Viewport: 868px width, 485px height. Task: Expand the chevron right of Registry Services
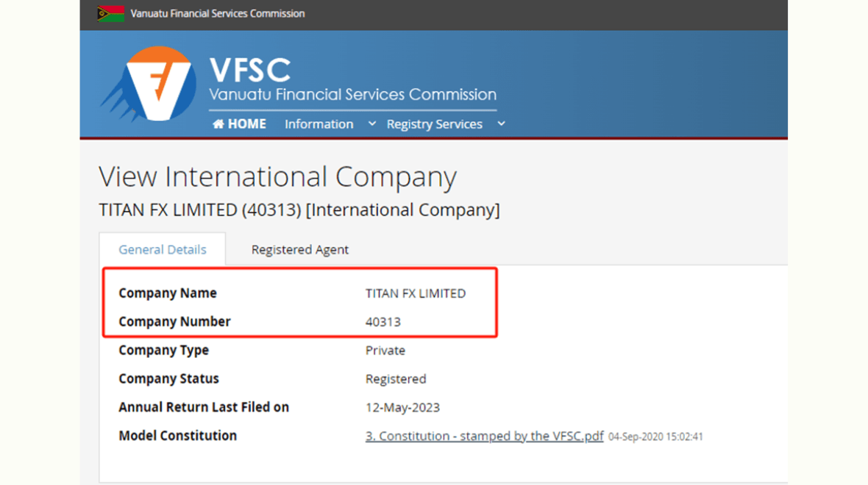coord(501,123)
